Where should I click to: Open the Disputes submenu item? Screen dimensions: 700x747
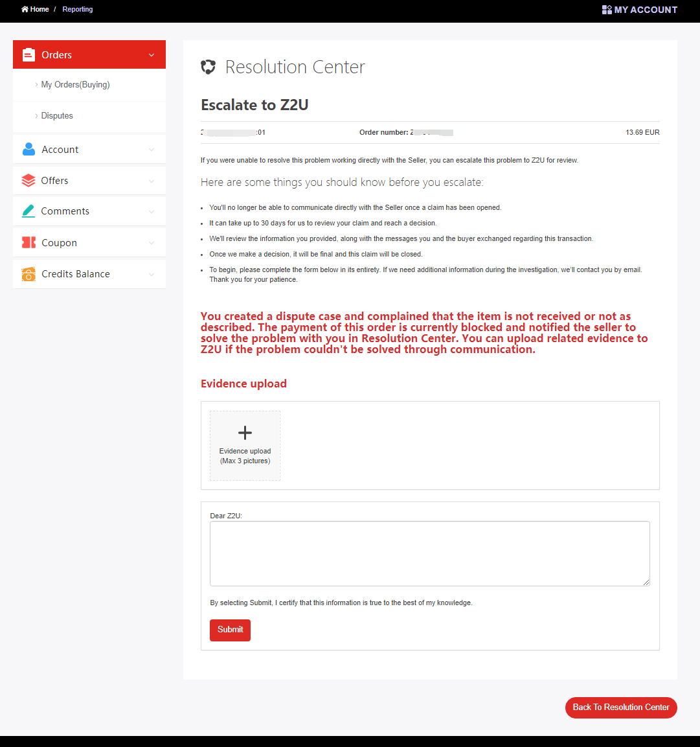pos(57,116)
